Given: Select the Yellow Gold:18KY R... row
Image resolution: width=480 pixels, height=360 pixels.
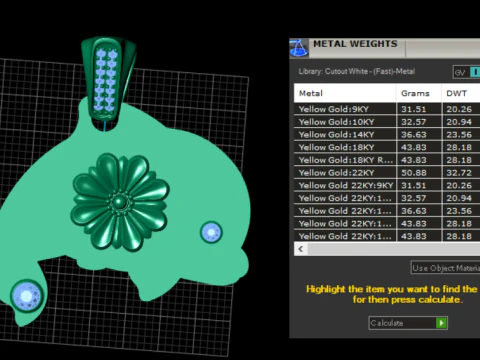Looking at the screenshot, I should point(387,160).
